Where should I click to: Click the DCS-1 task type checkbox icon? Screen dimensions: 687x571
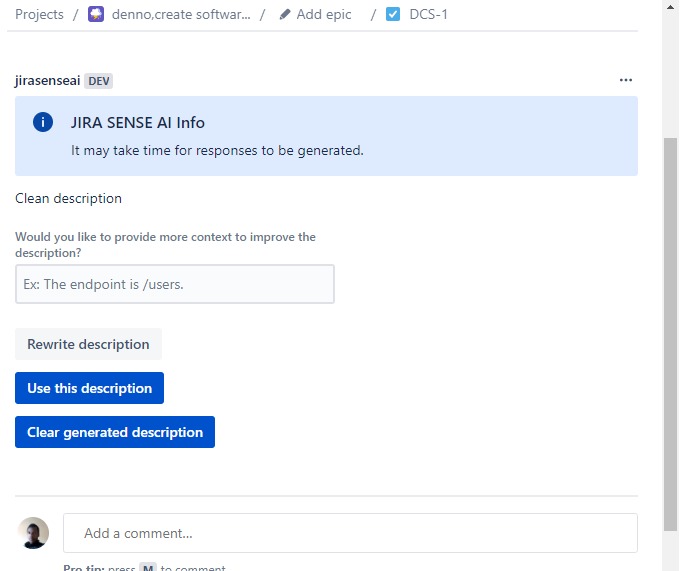click(x=393, y=14)
